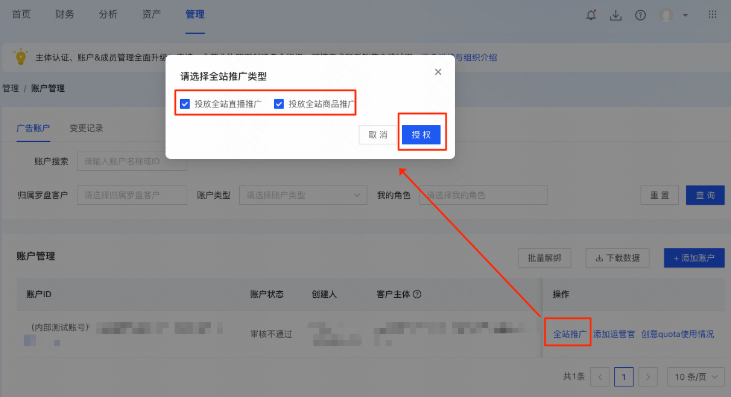Expand the avatar dropdown arrow
Image resolution: width=731 pixels, height=397 pixels.
[685, 15]
